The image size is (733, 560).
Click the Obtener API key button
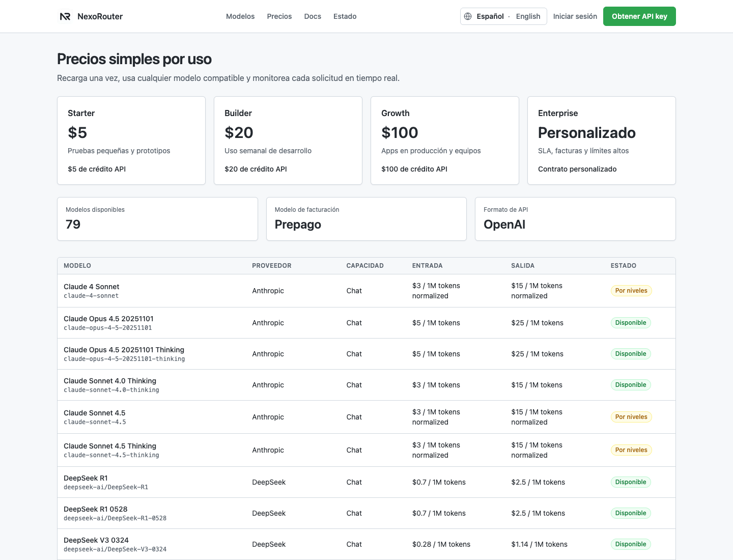coord(639,16)
